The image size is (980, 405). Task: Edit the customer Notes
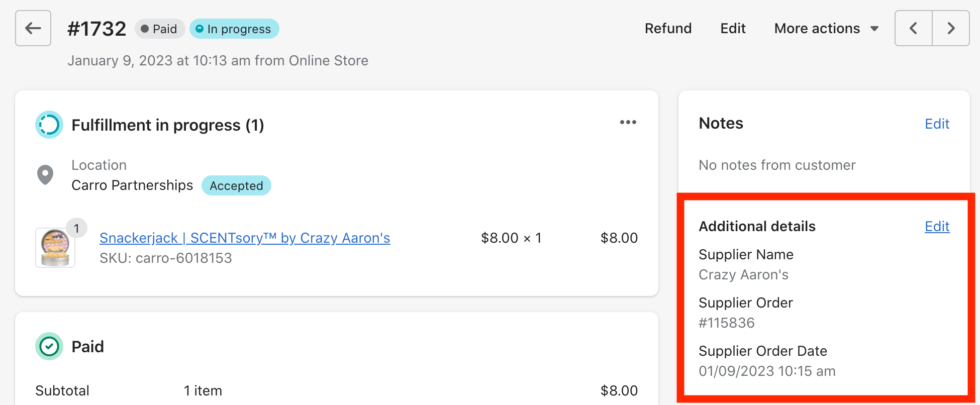point(937,124)
